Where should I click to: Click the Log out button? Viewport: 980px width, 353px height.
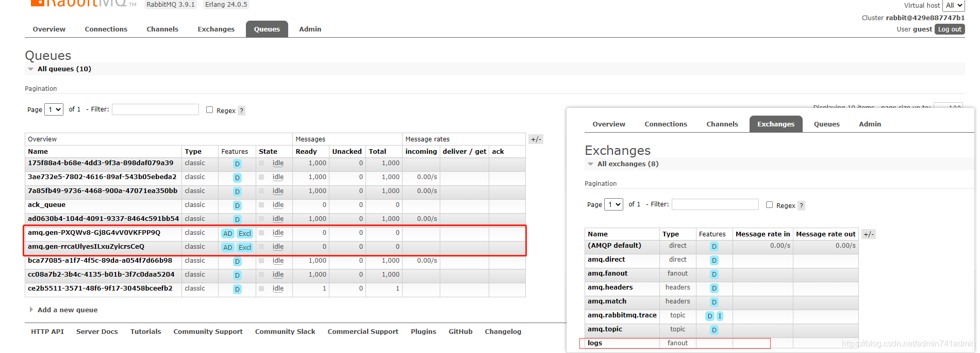click(x=950, y=29)
